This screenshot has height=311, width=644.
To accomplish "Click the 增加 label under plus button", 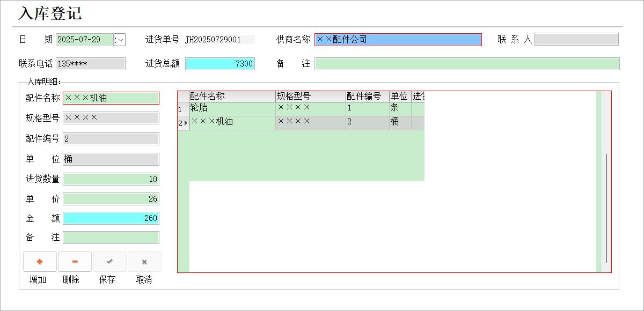I will click(38, 280).
